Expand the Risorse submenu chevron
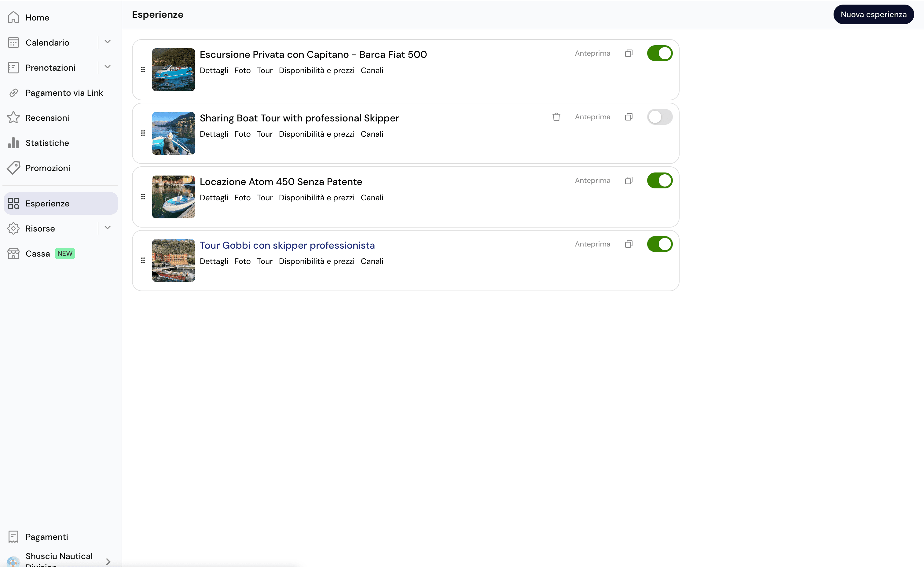The height and width of the screenshot is (567, 924). pyautogui.click(x=108, y=228)
